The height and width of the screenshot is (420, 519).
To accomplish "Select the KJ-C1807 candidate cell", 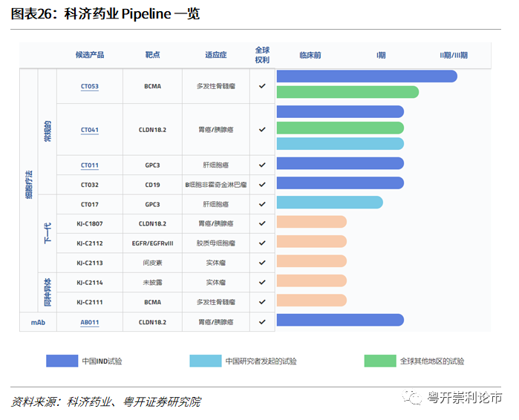I will point(90,224).
